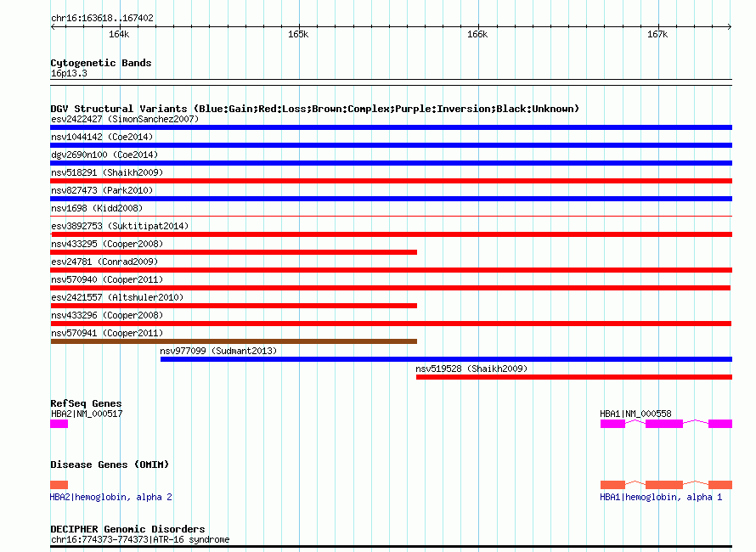The height and width of the screenshot is (552, 756).
Task: Click the DECIPHER Genomic Disorders track title
Action: click(x=127, y=529)
